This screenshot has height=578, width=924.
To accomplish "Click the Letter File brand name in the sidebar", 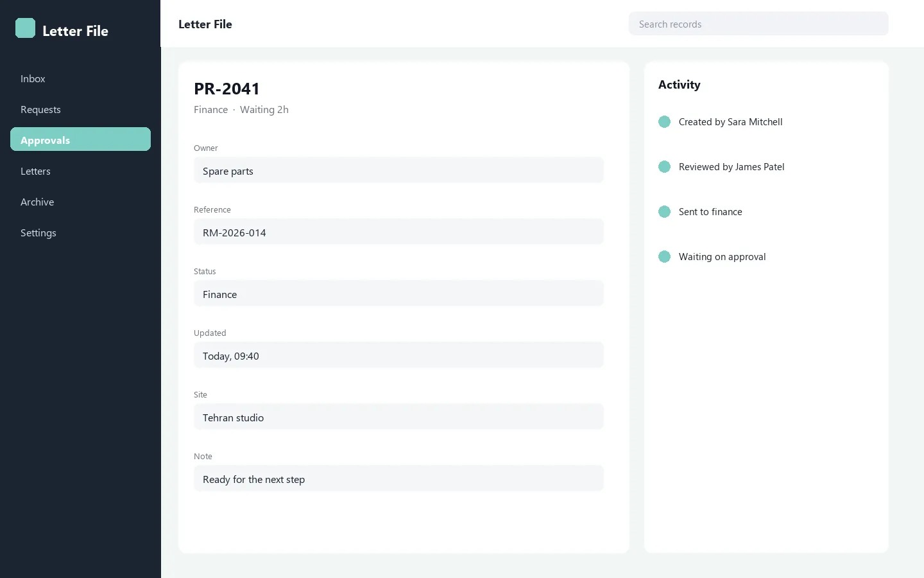I will pos(75,31).
